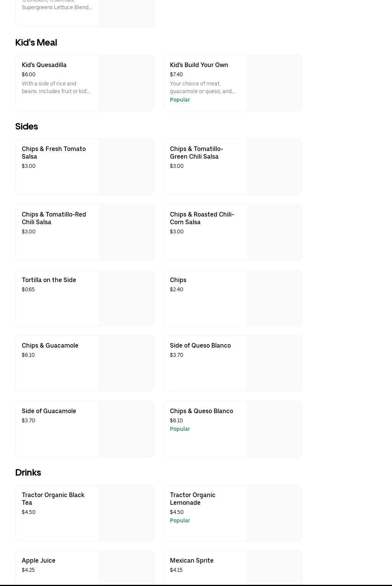The width and height of the screenshot is (392, 586).
Task: Add Tortilla on the Side item
Action: 49,280
